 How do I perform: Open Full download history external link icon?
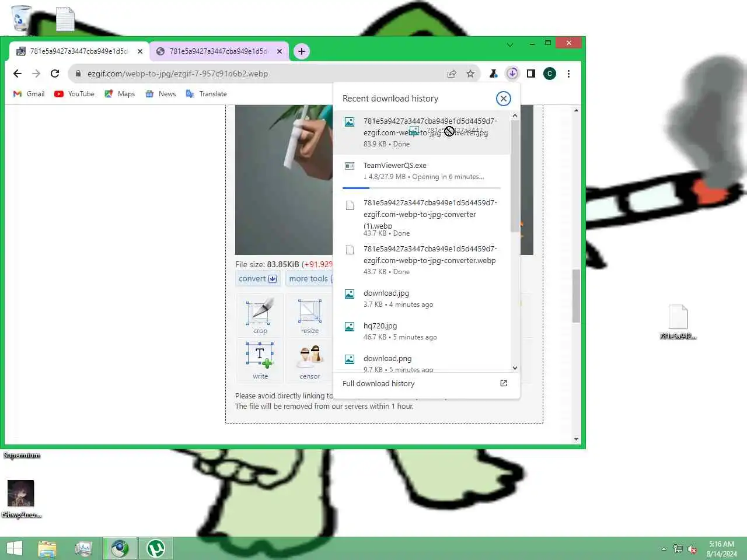pyautogui.click(x=504, y=383)
